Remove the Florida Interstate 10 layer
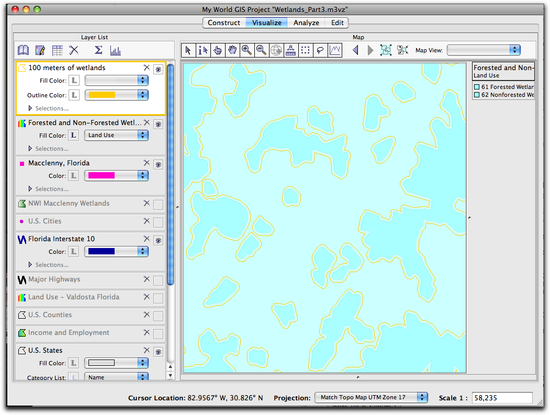 147,239
